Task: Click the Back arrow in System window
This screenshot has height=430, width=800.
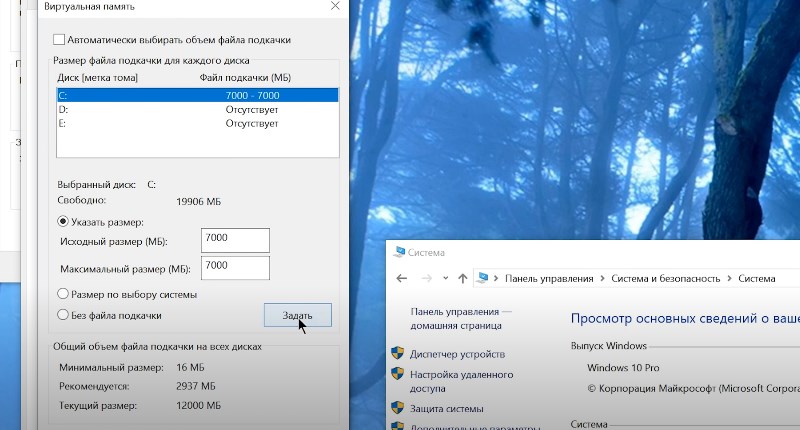Action: [402, 278]
